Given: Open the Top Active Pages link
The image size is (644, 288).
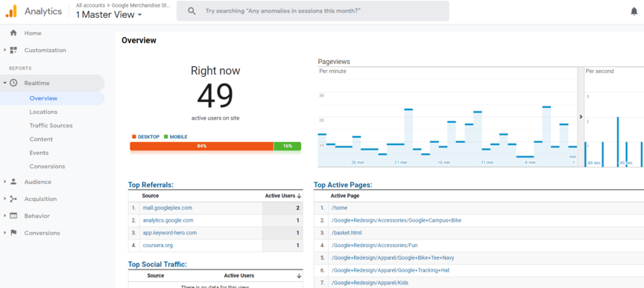Looking at the screenshot, I should 343,185.
